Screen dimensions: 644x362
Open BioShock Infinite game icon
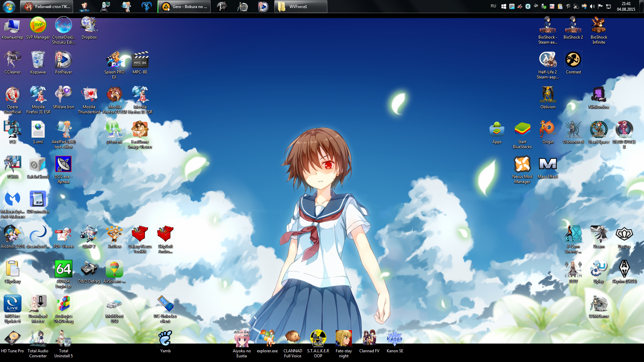click(x=599, y=30)
